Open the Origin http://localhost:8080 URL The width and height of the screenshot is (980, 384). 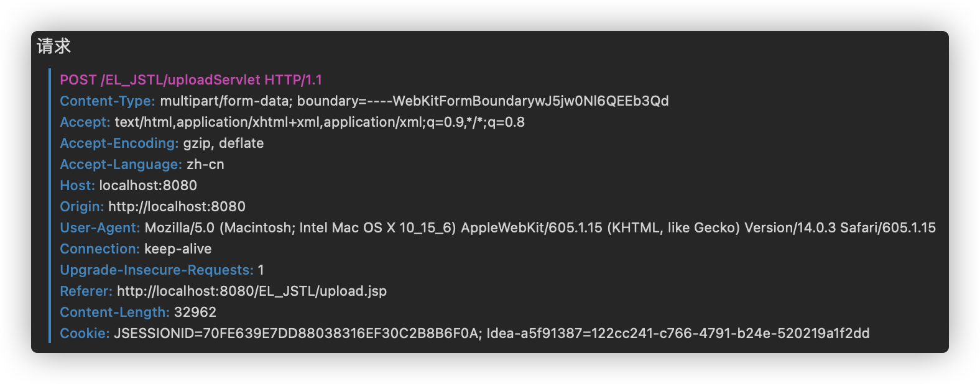177,207
